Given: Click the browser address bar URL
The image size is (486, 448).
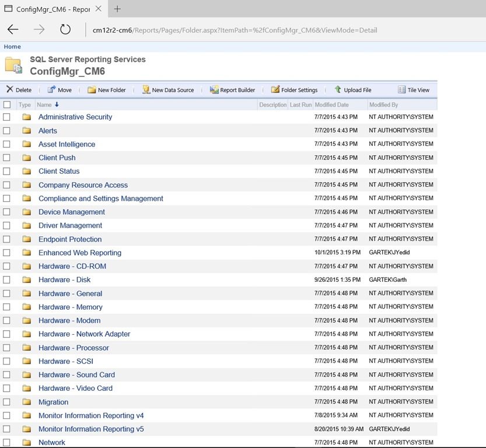Looking at the screenshot, I should coord(235,30).
